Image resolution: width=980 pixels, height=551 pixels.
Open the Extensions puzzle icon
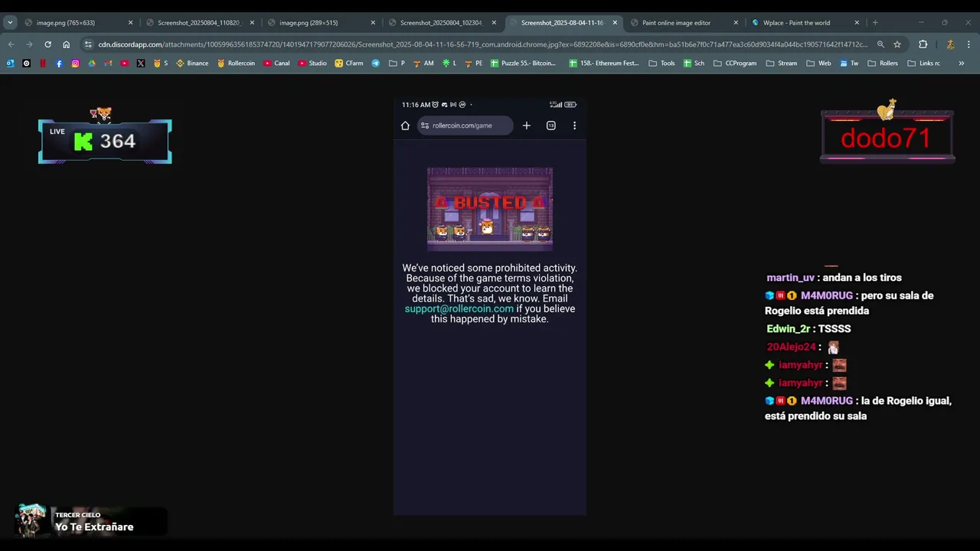[x=923, y=44]
